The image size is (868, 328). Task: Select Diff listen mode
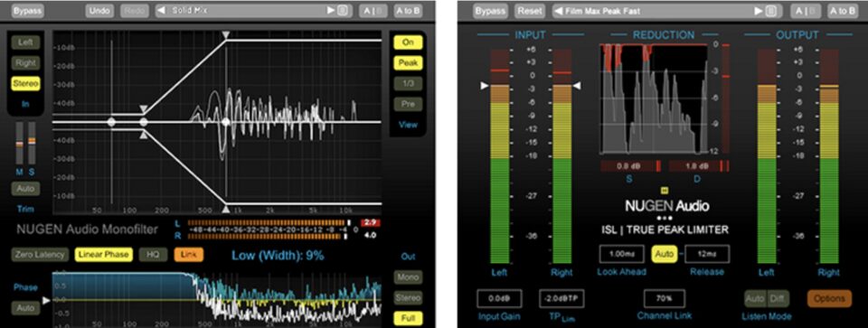[778, 299]
